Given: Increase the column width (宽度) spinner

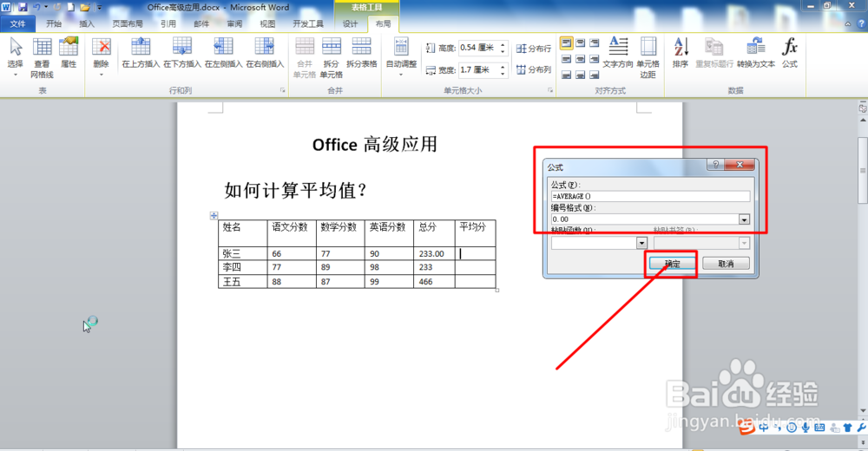Looking at the screenshot, I should click(x=503, y=67).
